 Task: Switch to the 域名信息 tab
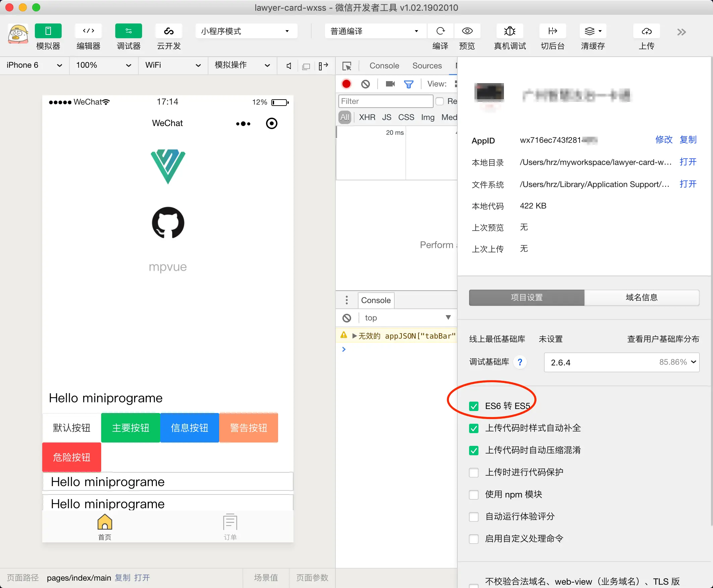pos(642,297)
